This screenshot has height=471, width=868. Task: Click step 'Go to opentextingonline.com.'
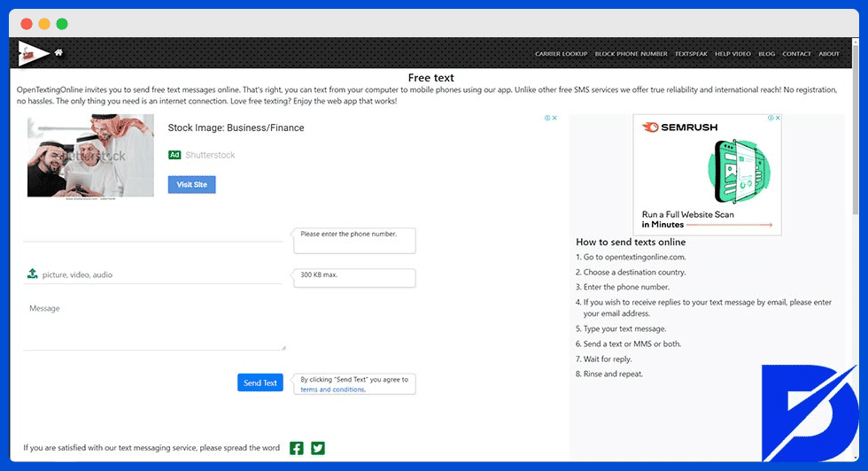pos(634,257)
